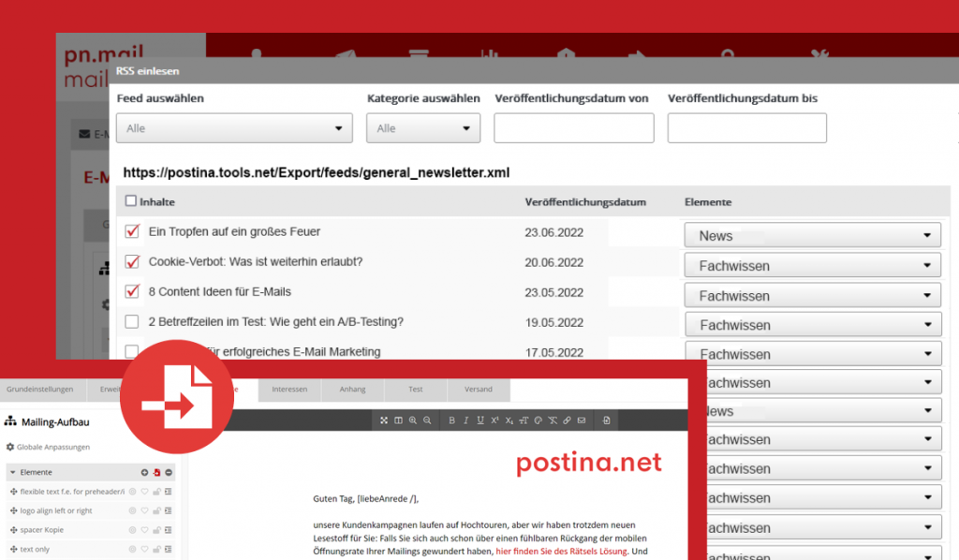959x560 pixels.
Task: Apply subscript formatting
Action: point(509,420)
